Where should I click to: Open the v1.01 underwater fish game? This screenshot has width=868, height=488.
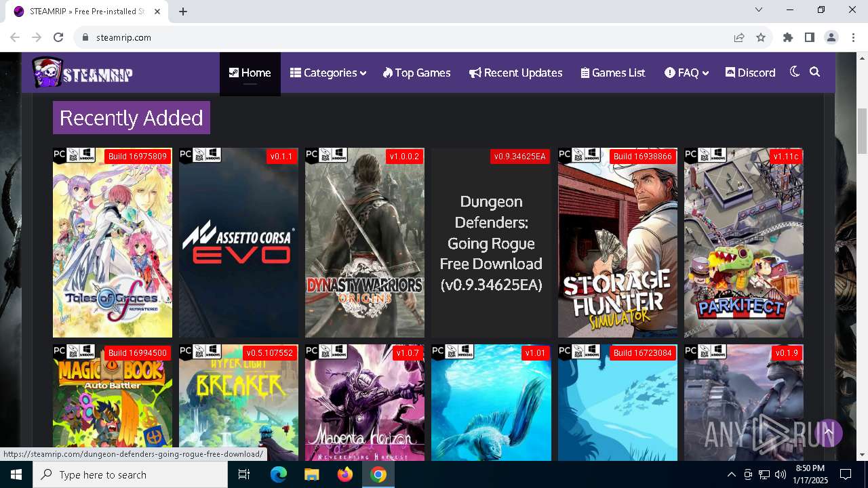point(491,403)
